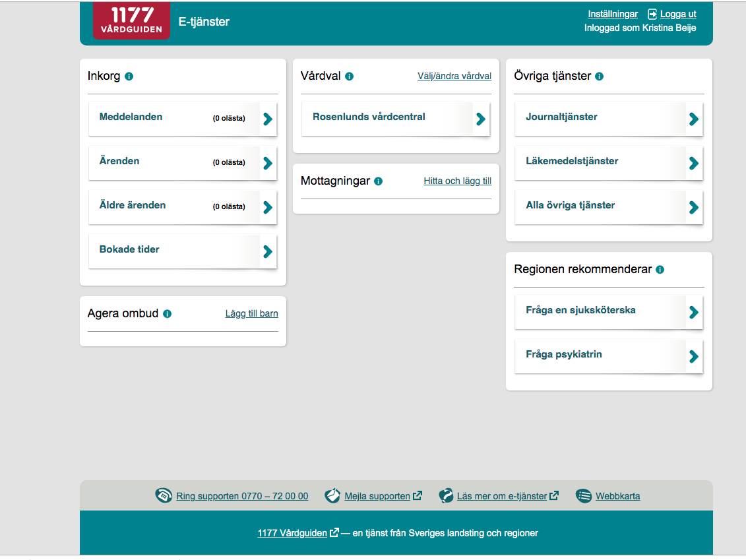Screen dimensions: 746x560
Task: Click the info icon beside Inkorg
Action: [x=129, y=77]
